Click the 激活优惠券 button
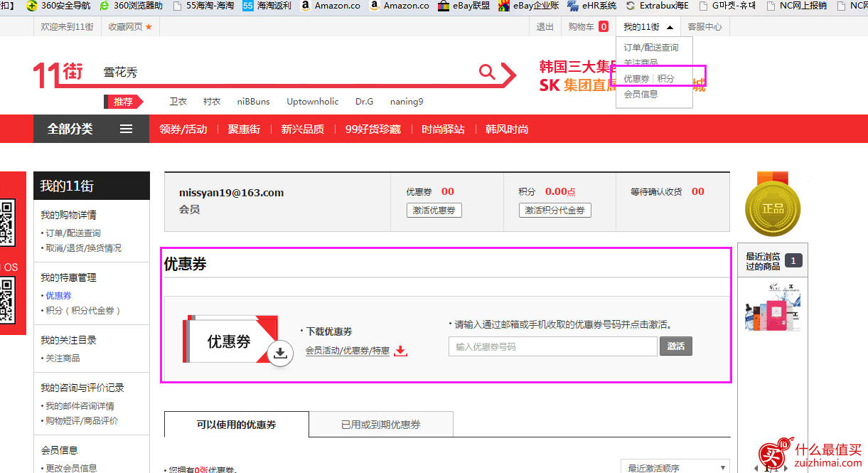The height and width of the screenshot is (473, 868). click(434, 211)
